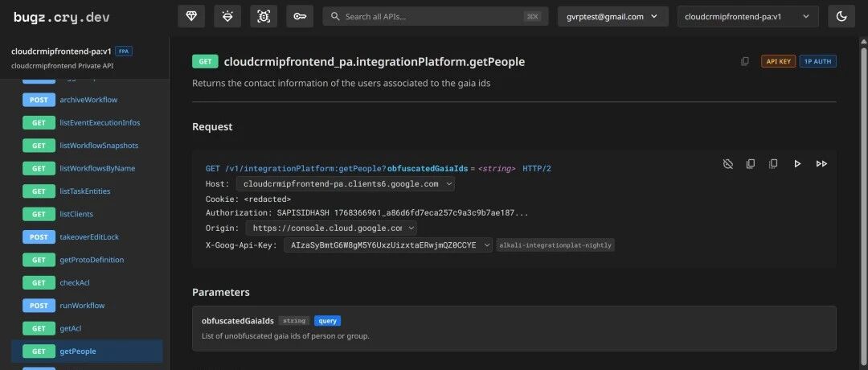The height and width of the screenshot is (370, 868).
Task: Expand the Host dropdown
Action: tap(346, 184)
